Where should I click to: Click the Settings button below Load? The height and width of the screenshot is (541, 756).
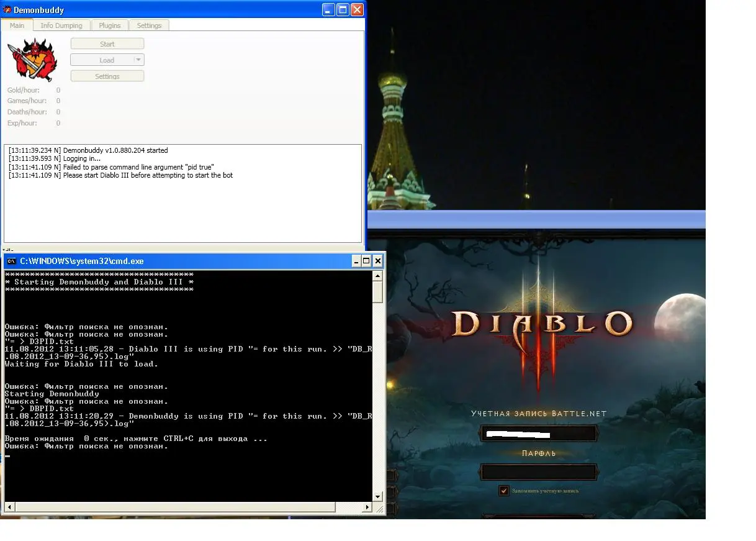[107, 76]
